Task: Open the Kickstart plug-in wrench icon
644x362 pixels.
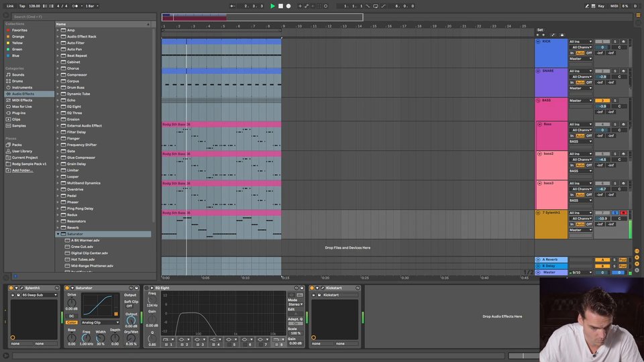Action: click(x=323, y=288)
